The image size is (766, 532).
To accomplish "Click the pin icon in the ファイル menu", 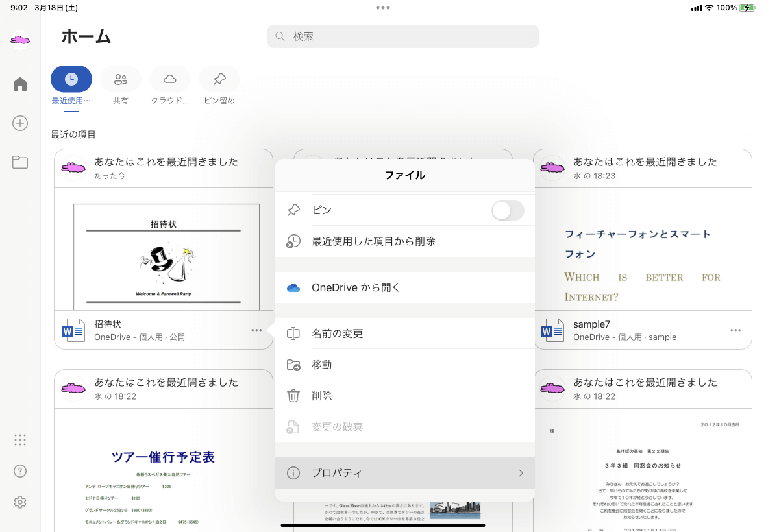I will (293, 210).
